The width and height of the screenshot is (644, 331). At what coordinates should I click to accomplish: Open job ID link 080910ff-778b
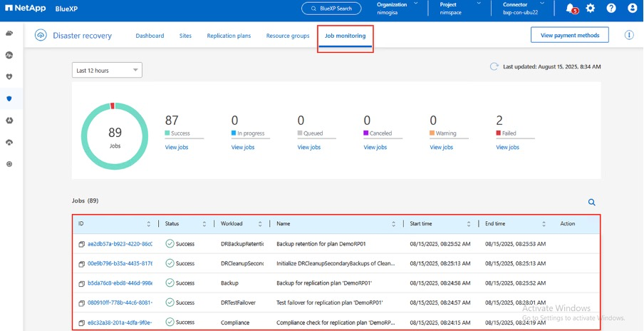click(x=119, y=302)
